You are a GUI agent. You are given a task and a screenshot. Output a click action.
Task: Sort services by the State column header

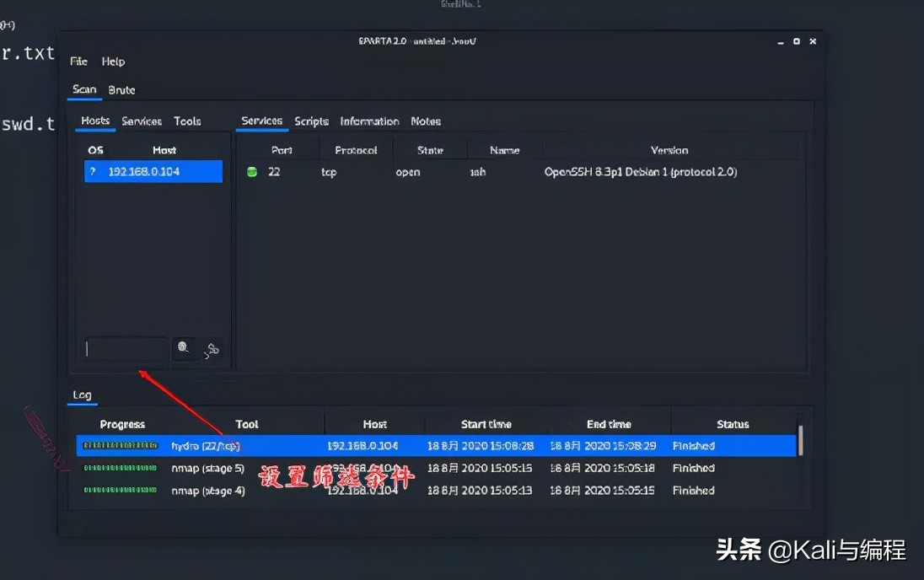tap(430, 150)
